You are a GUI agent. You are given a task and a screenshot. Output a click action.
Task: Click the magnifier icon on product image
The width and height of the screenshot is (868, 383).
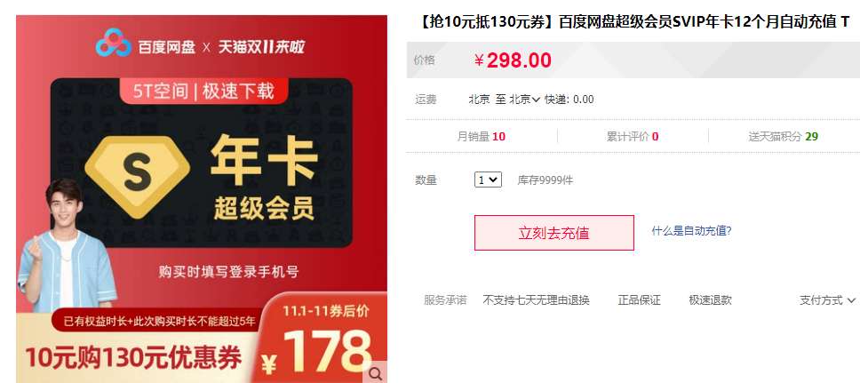point(375,373)
